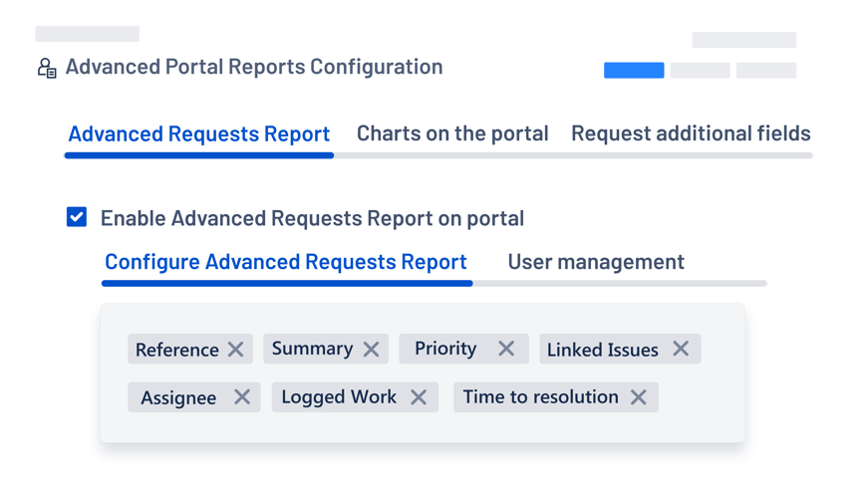Click the Logged Work tag label

[339, 397]
